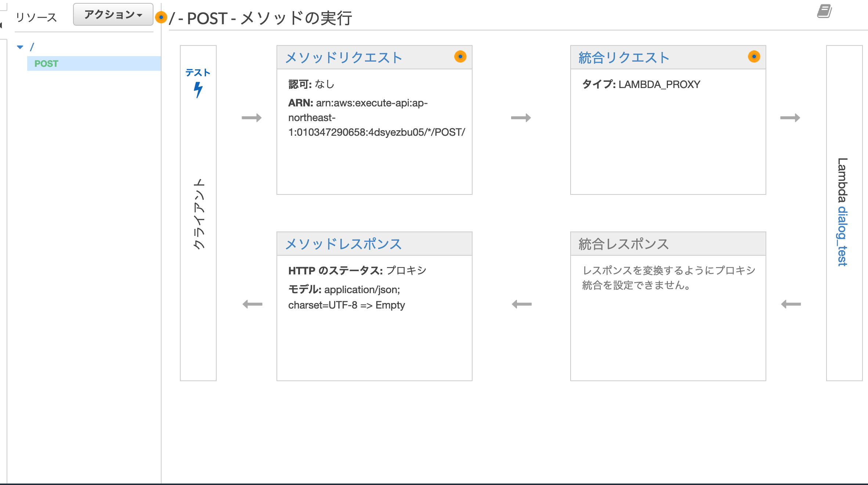Select root slash resource

pyautogui.click(x=32, y=47)
